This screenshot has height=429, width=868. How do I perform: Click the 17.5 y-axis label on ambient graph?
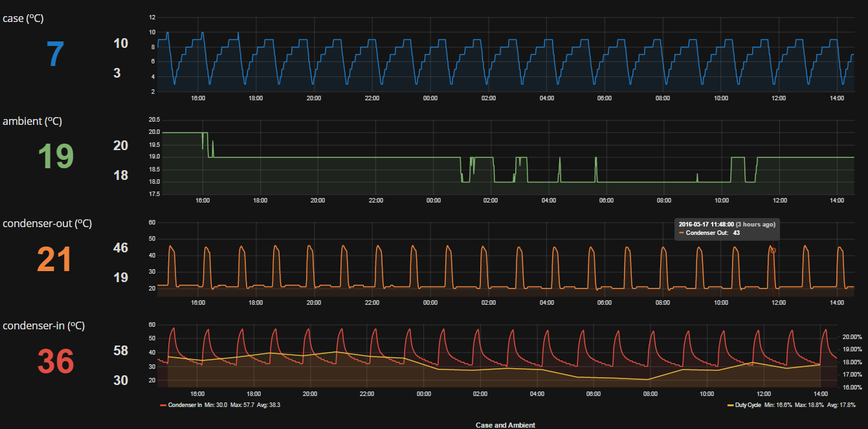(x=154, y=193)
